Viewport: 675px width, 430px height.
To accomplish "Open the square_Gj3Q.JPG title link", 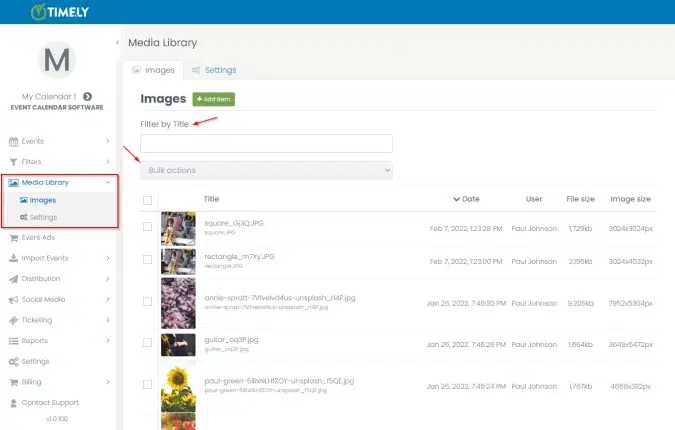I will [x=234, y=223].
